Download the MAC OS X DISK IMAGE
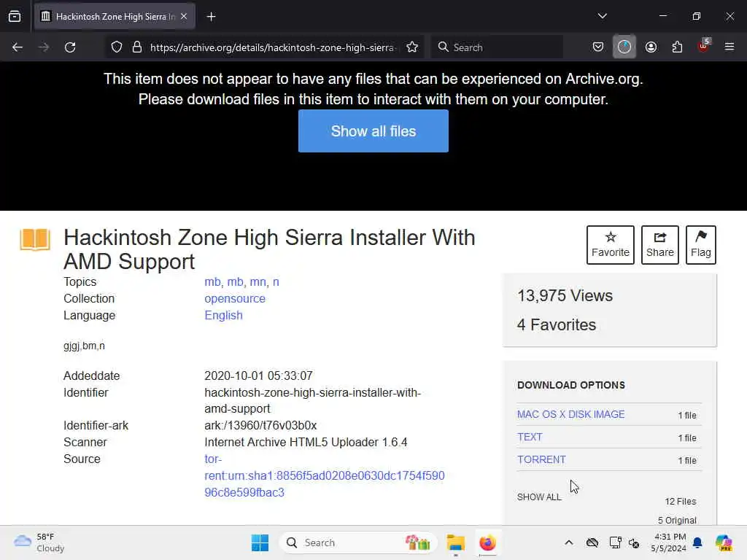 [x=570, y=414]
